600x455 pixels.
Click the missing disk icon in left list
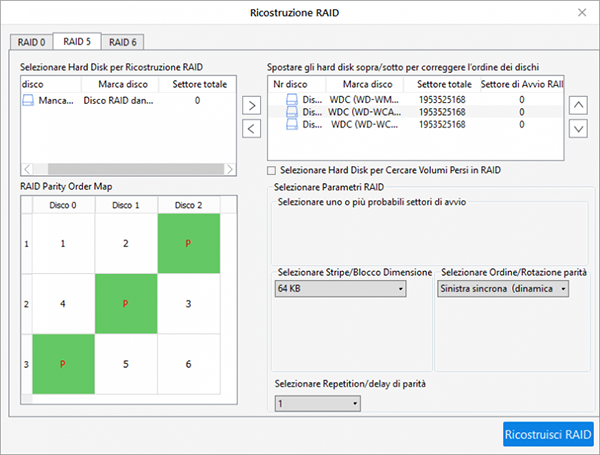[x=28, y=101]
